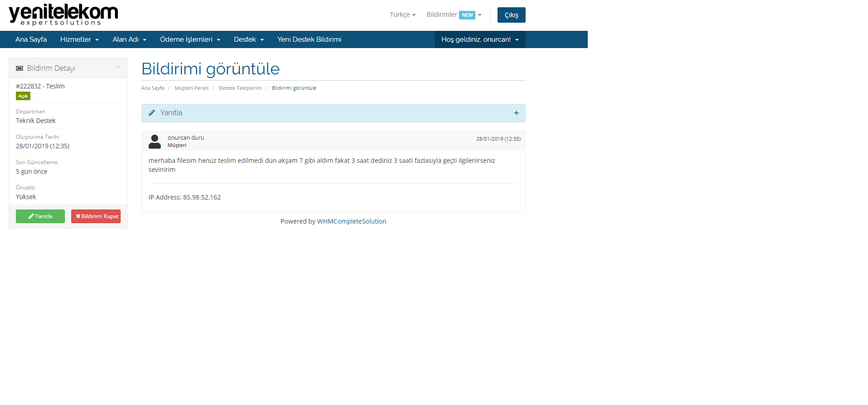Open the WHMCompleteSolution link
Screen dimensions: 868x405
pyautogui.click(x=351, y=221)
